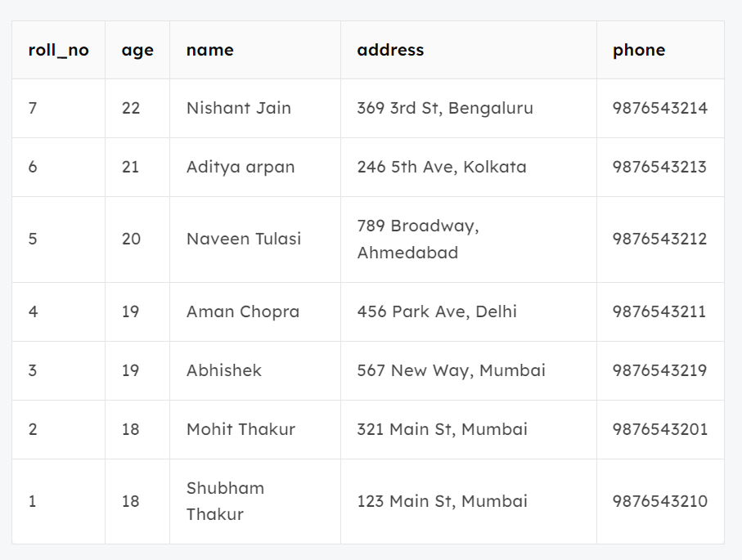Click age value 22 in first row
The image size is (742, 560).
tap(131, 108)
